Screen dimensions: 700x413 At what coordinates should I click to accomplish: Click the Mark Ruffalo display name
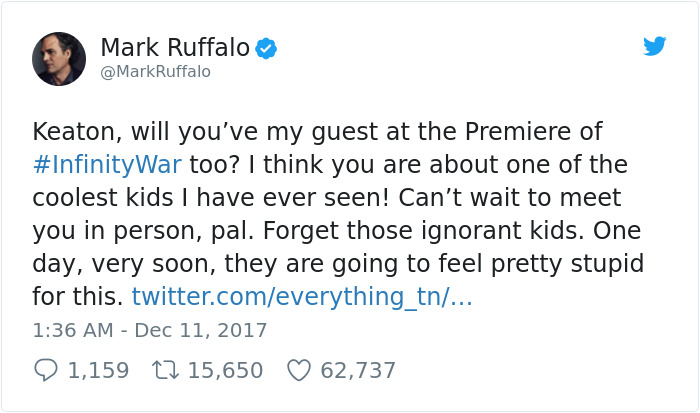click(x=174, y=46)
